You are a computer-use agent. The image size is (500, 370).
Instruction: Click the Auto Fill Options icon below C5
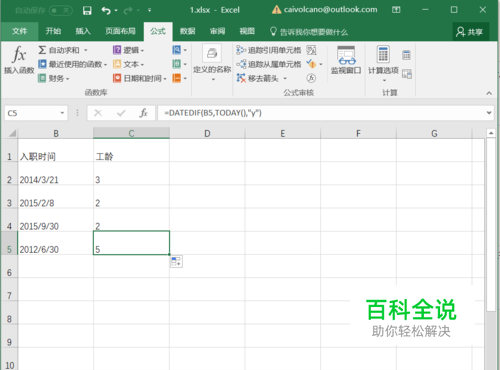pyautogui.click(x=176, y=262)
